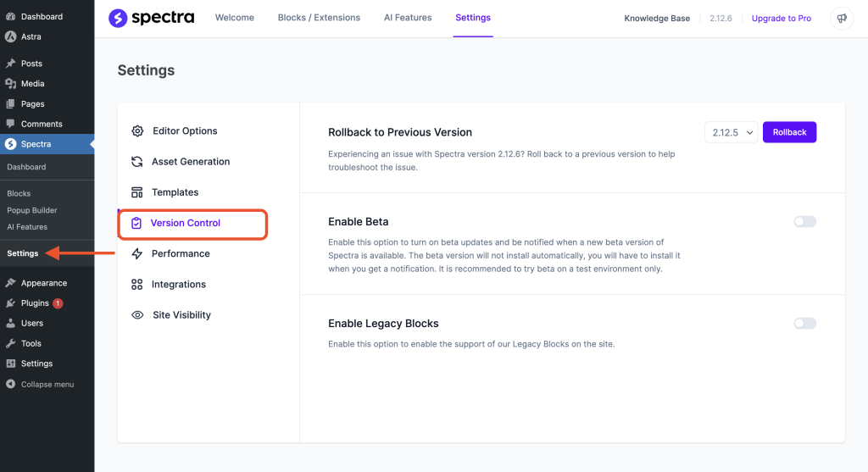Click Collapse menu text in sidebar
868x472 pixels.
[x=47, y=384]
